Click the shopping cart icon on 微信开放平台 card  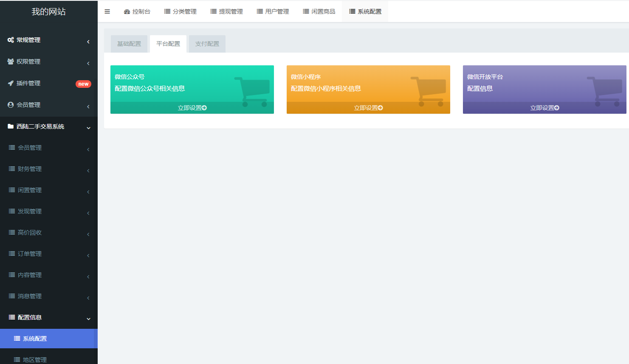click(x=604, y=92)
